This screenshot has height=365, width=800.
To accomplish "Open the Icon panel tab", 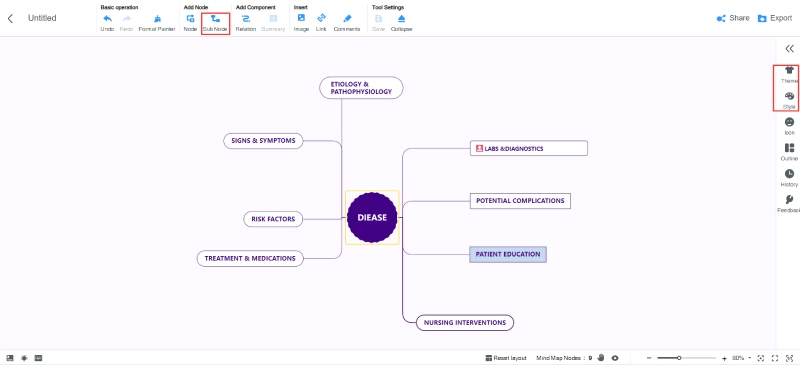I will click(x=789, y=126).
